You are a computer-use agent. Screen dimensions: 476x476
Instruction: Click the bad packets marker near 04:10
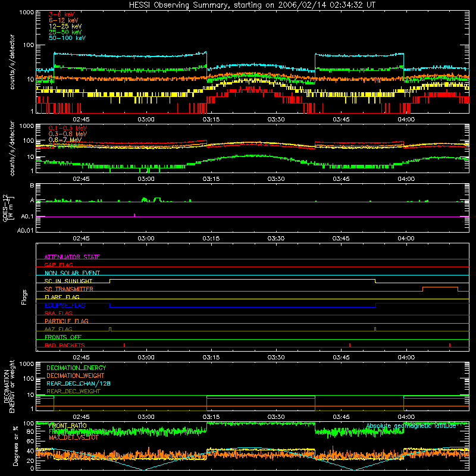pyautogui.click(x=450, y=345)
